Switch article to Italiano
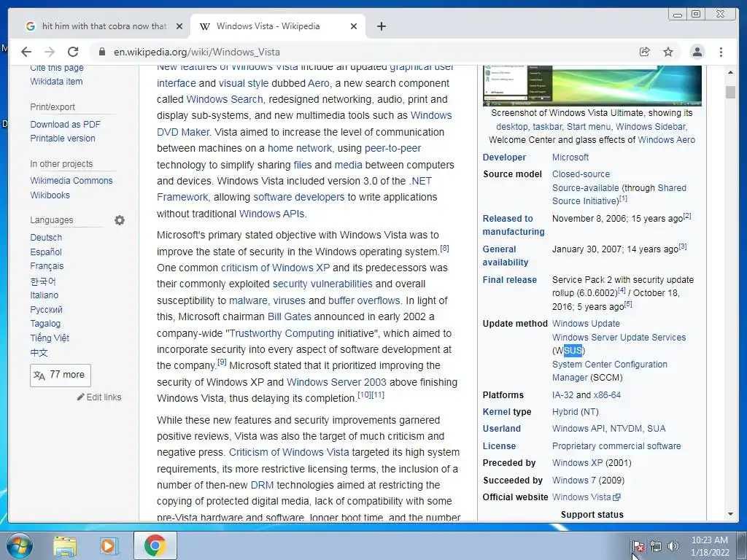This screenshot has height=560, width=747. click(44, 295)
